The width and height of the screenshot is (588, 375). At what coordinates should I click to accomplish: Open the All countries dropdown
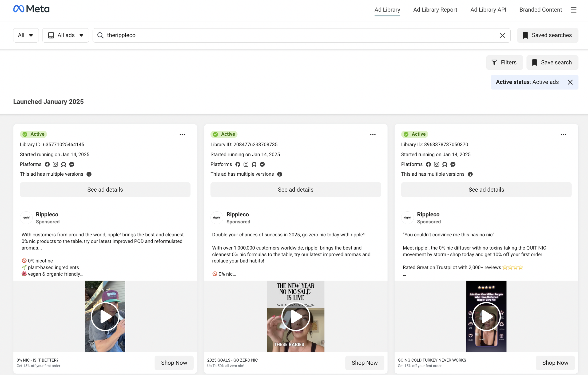[26, 36]
